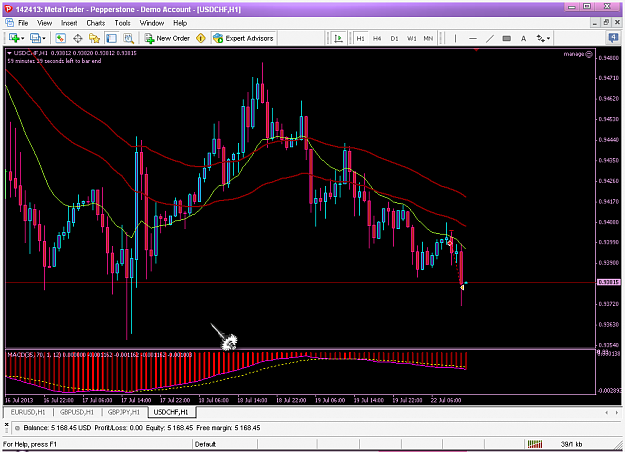Select the H1 timeframe button
The height and width of the screenshot is (452, 625).
click(361, 38)
